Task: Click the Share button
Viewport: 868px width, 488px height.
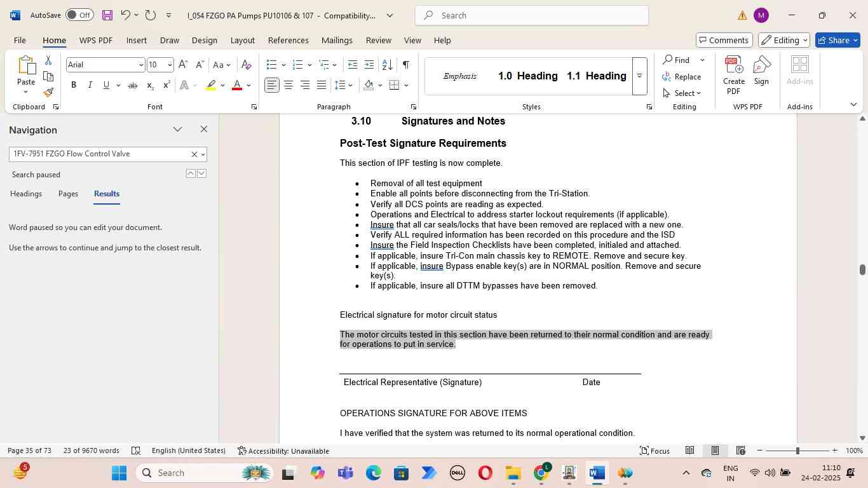Action: (x=837, y=40)
